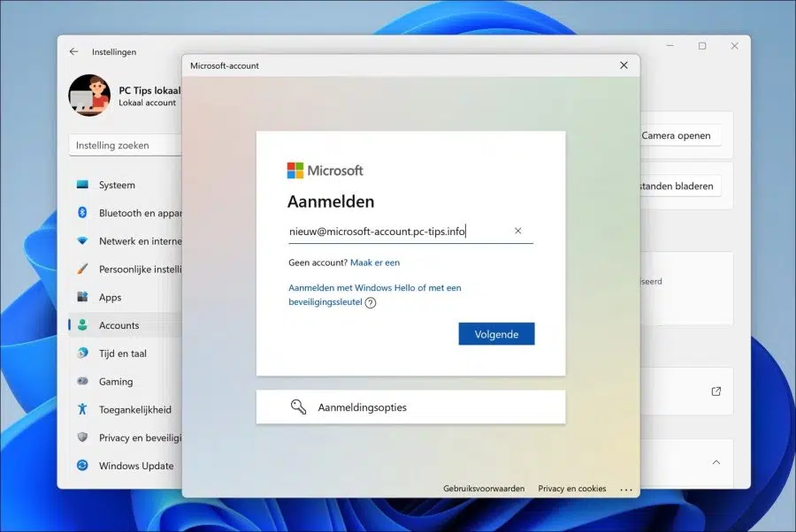Minimize the Instellingen window
This screenshot has width=796, height=532.
tap(670, 46)
